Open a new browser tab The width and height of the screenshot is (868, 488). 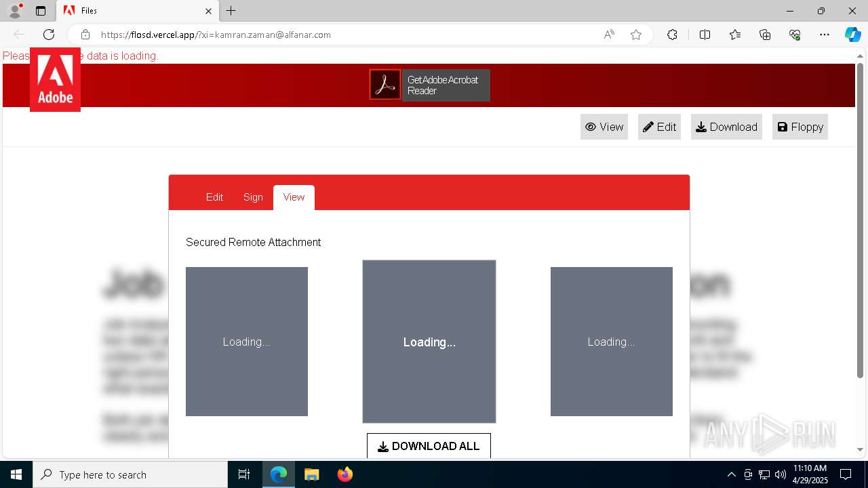point(231,11)
